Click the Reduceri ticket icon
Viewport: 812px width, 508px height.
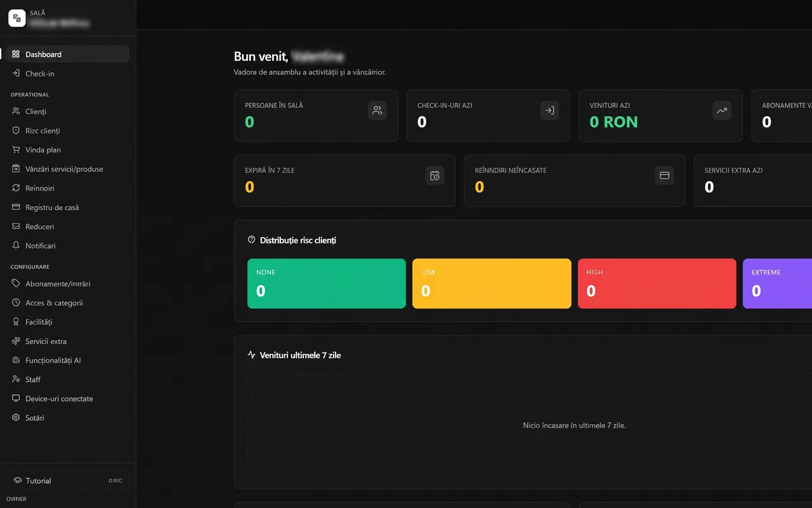(x=16, y=227)
